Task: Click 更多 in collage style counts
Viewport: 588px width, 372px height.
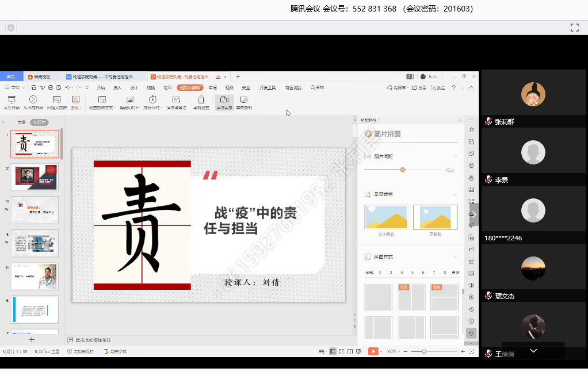Action: click(x=455, y=273)
